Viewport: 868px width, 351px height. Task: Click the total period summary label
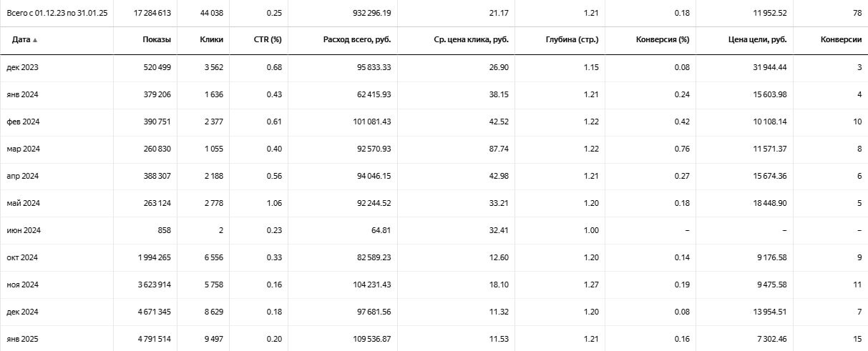(x=57, y=13)
